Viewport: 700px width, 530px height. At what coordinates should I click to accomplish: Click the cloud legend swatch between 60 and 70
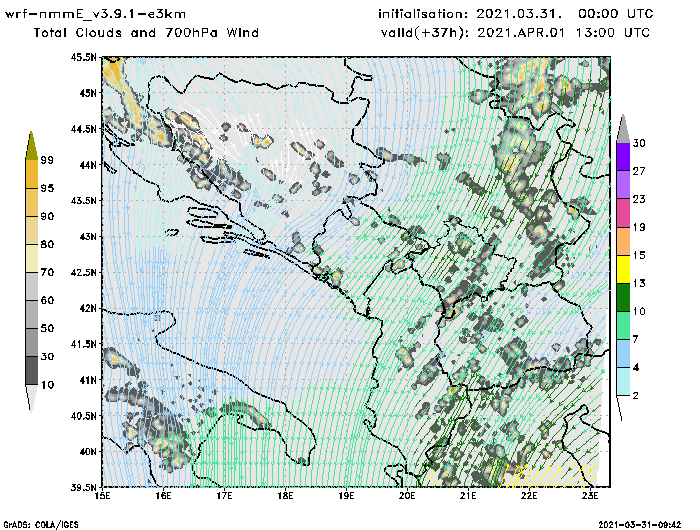pos(32,286)
